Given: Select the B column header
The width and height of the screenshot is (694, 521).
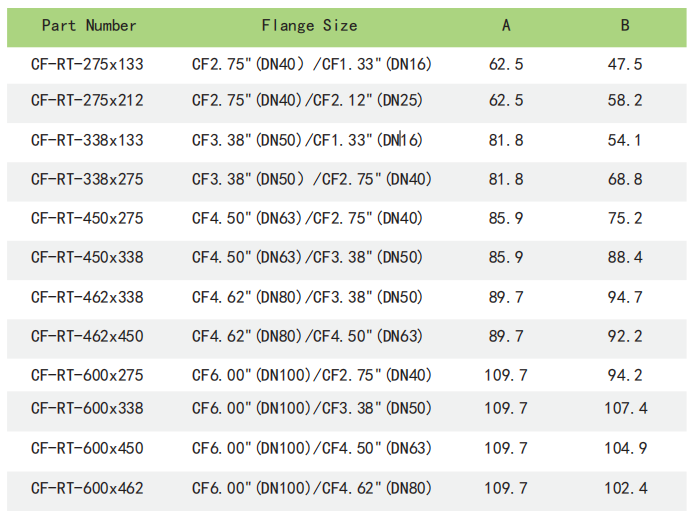Looking at the screenshot, I should point(625,25).
